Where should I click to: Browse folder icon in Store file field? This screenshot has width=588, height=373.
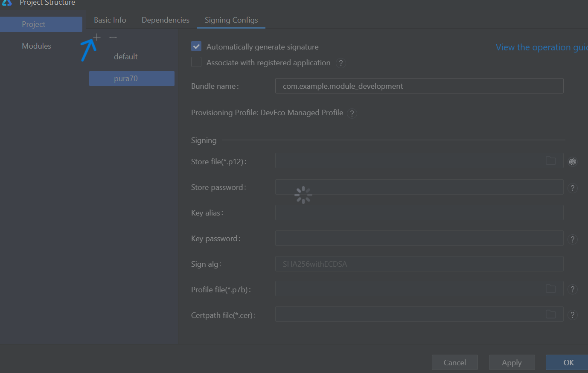551,161
